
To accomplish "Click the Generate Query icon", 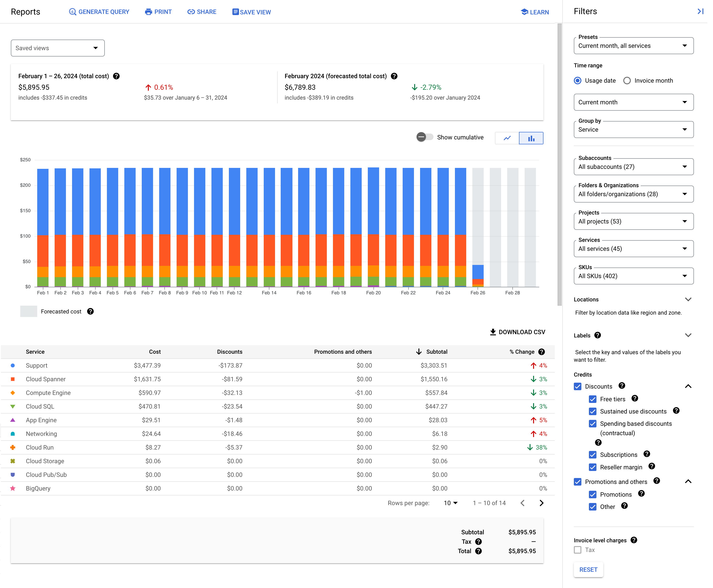I will click(x=71, y=12).
